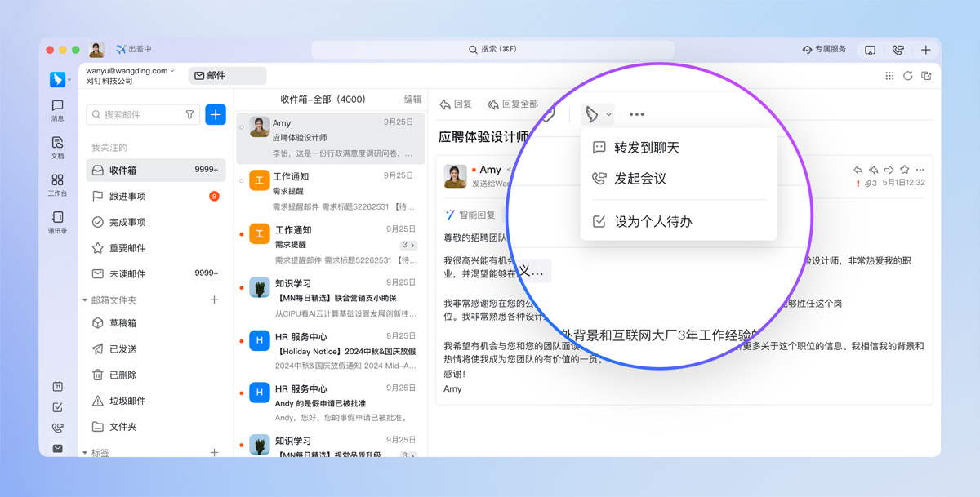
Task: Click 编辑 above the mail list
Action: 413,100
